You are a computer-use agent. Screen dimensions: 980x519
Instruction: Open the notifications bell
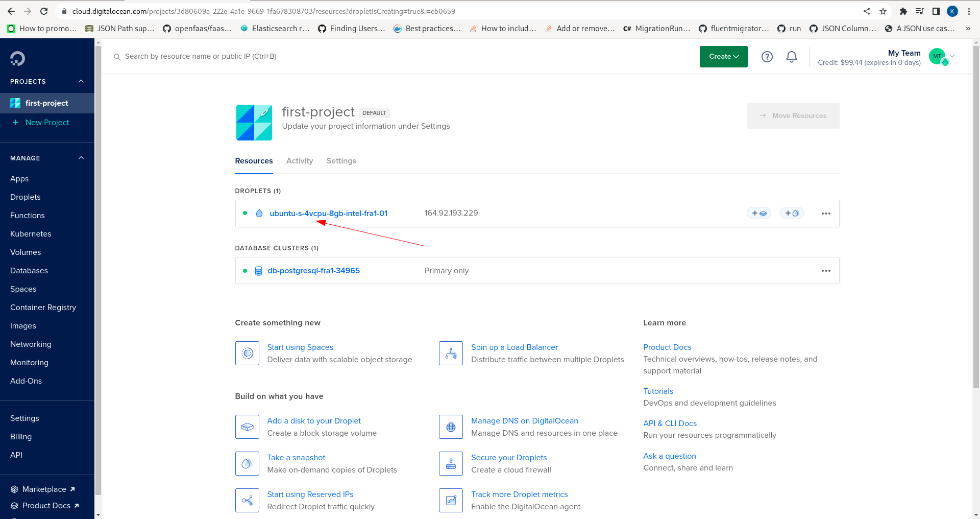[792, 57]
